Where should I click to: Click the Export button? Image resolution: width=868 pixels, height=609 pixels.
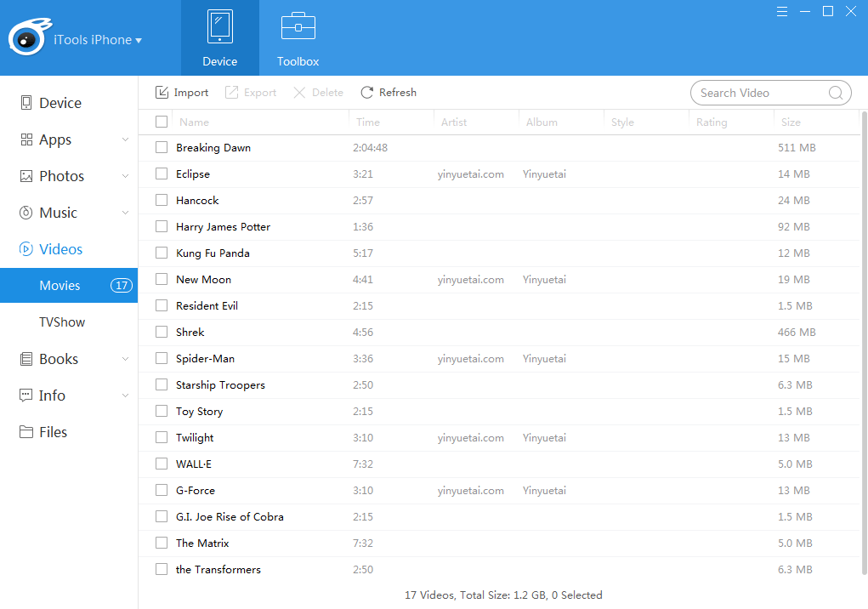point(250,92)
